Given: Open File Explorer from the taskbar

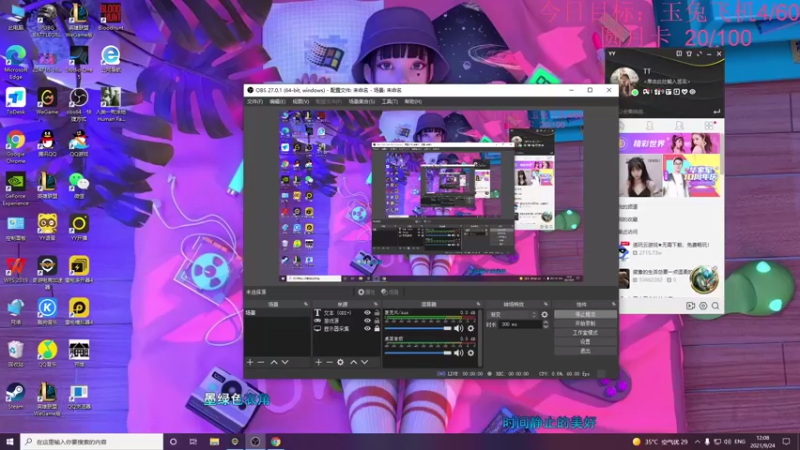Looking at the screenshot, I should pyautogui.click(x=214, y=441).
